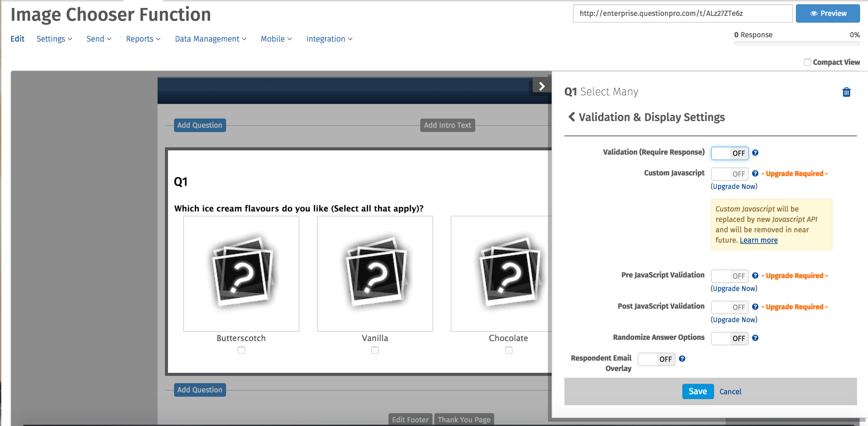Toggle Respondent Email Overlay switch
Image resolution: width=868 pixels, height=426 pixels.
click(x=656, y=359)
